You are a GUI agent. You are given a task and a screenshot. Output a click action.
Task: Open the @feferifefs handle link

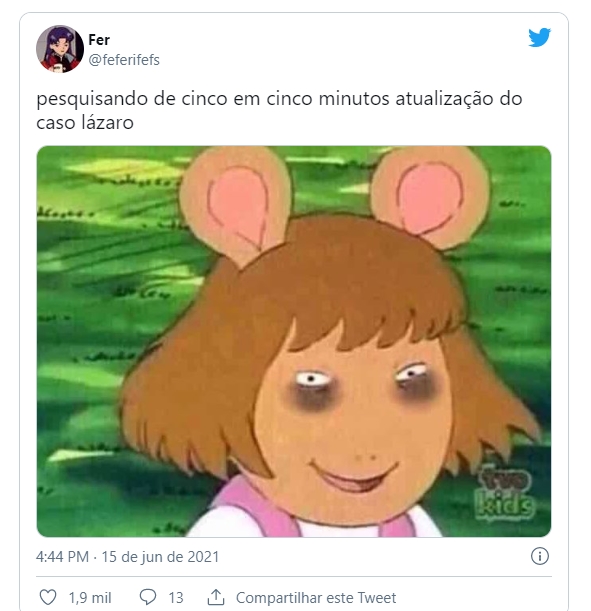click(x=124, y=60)
